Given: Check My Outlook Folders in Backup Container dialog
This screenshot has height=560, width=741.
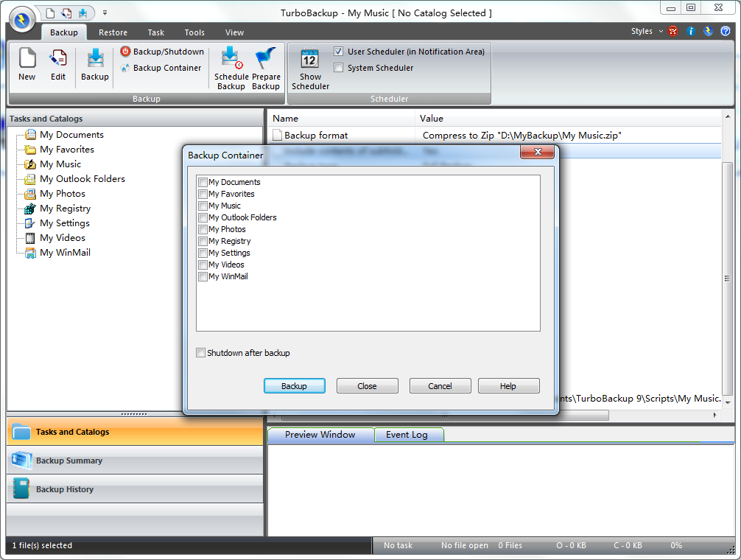Looking at the screenshot, I should coord(203,217).
